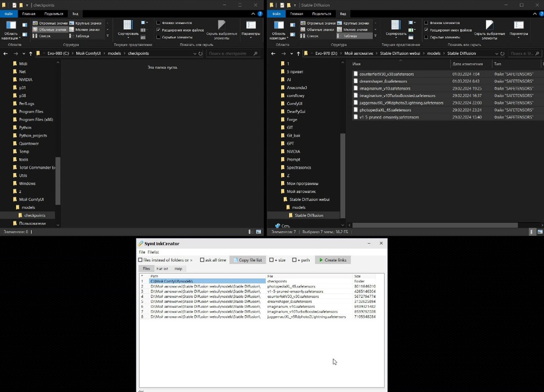Click Date modified column header in Stable Diffusion window
Screen dimensions: 544x392
(471, 64)
